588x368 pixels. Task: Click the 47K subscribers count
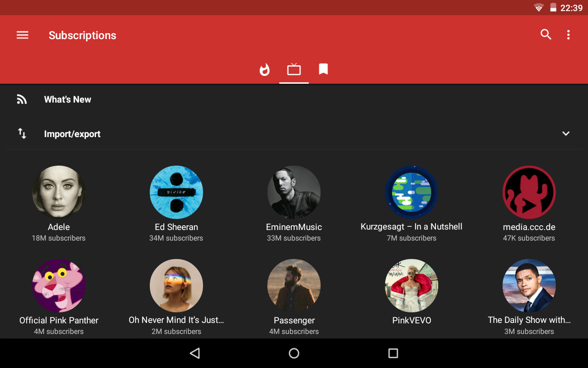529,238
